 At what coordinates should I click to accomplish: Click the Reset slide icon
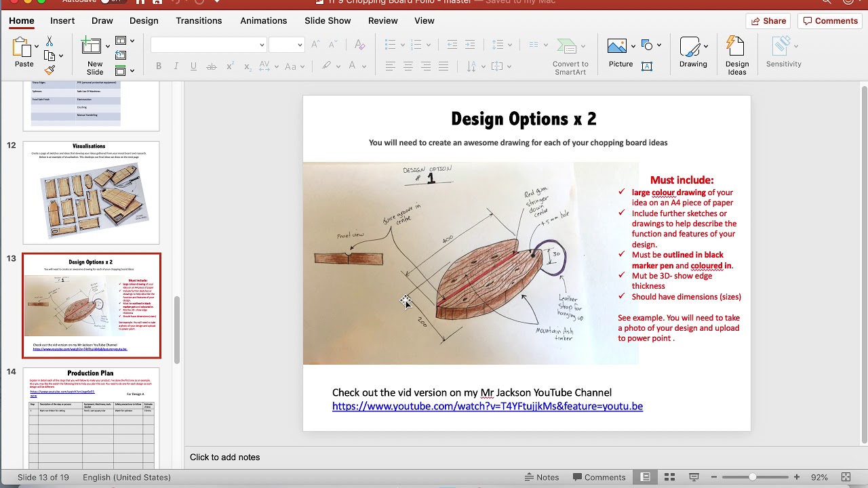point(121,56)
